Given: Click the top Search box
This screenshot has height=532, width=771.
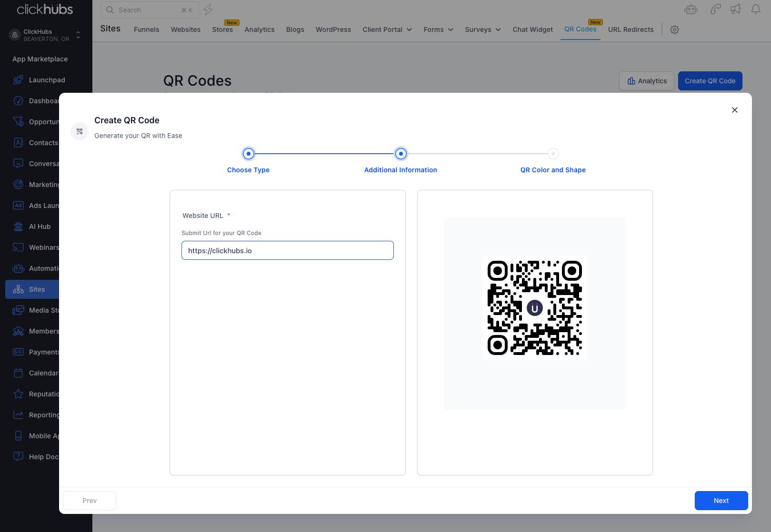Looking at the screenshot, I should [150, 10].
